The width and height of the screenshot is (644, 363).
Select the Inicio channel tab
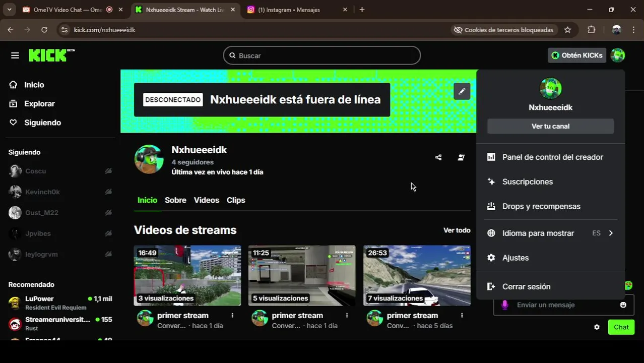point(147,200)
